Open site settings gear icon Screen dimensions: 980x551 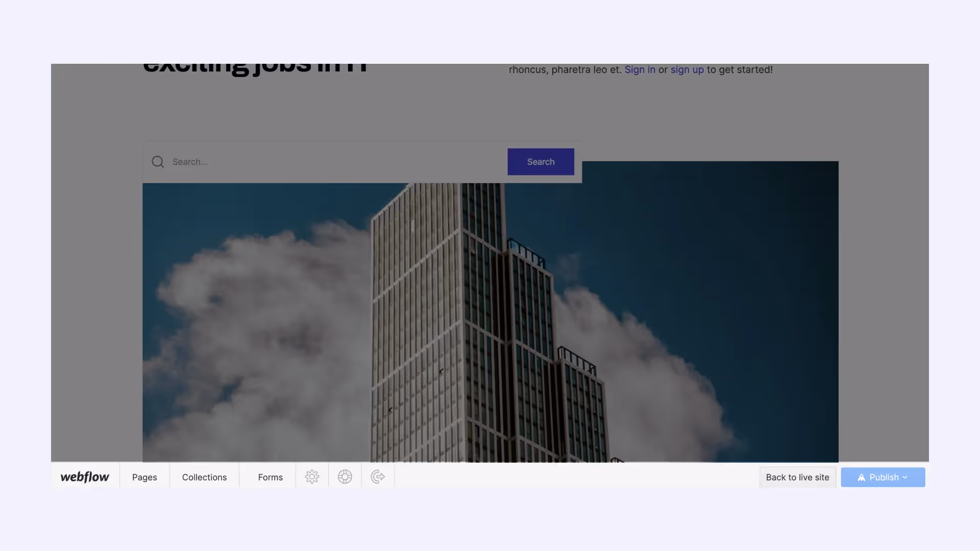(312, 477)
